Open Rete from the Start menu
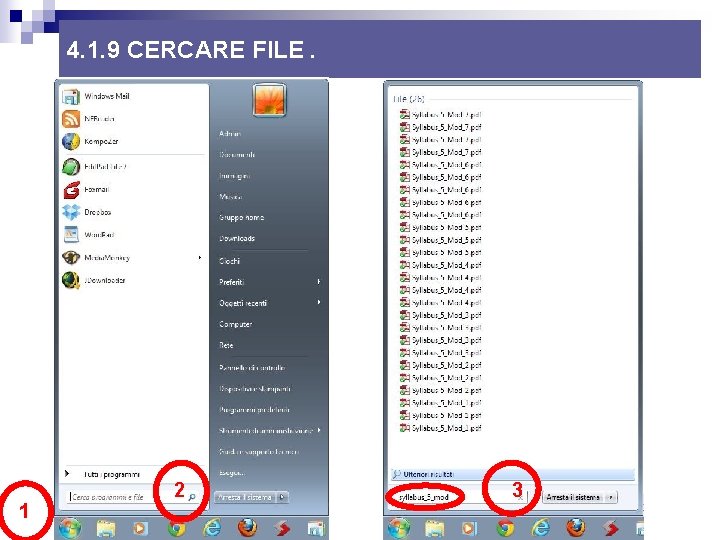The height and width of the screenshot is (540, 720). 226,345
